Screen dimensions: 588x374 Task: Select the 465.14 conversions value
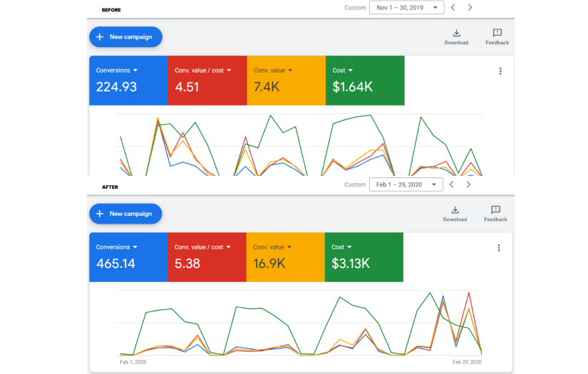(x=115, y=264)
